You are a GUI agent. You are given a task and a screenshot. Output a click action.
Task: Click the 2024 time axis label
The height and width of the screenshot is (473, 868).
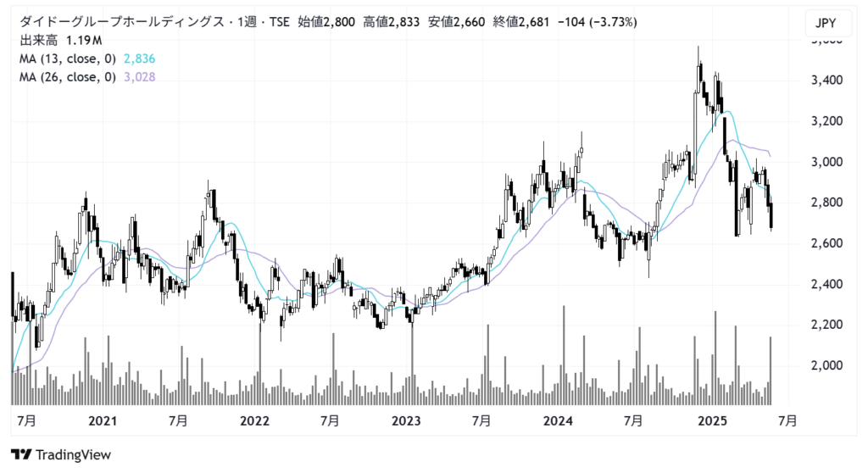click(558, 421)
